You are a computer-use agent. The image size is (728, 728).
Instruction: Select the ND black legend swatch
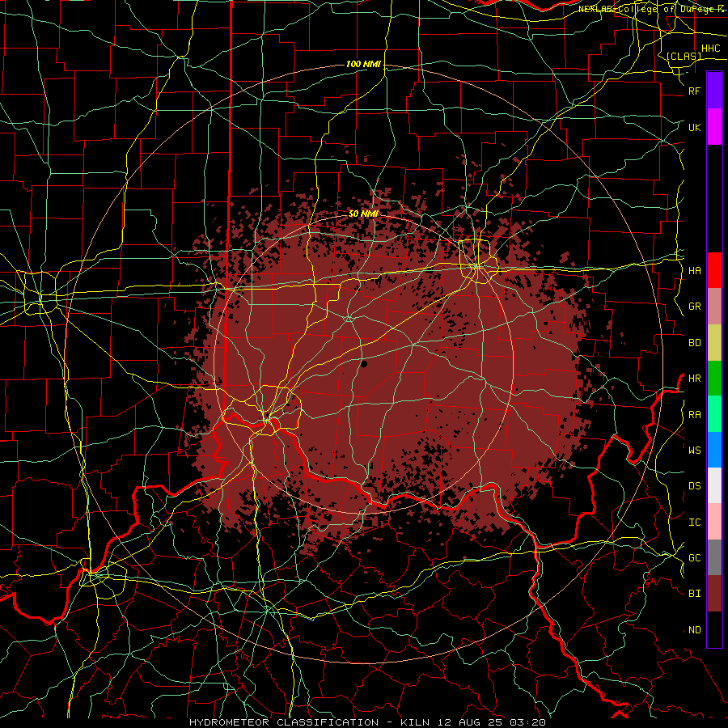pos(714,629)
